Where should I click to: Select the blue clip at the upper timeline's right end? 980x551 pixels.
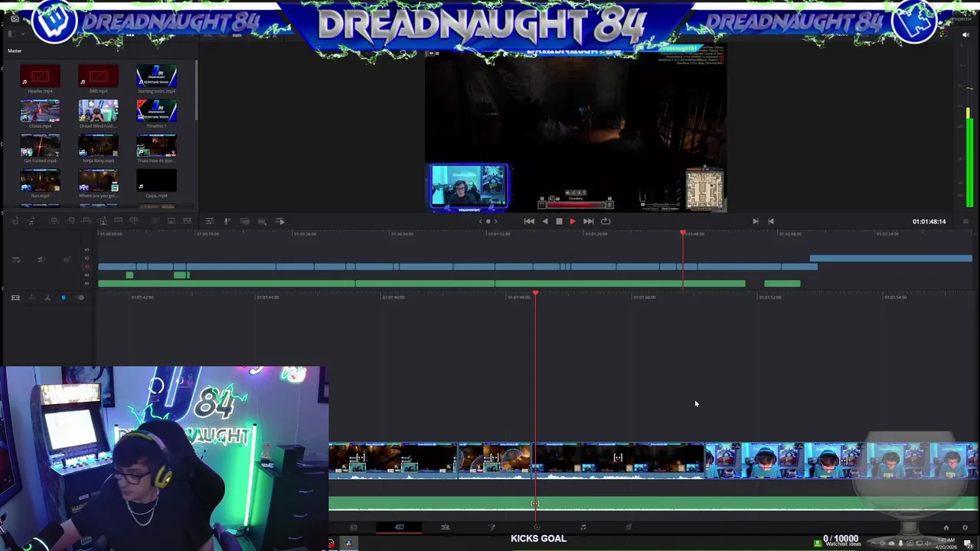(x=891, y=259)
